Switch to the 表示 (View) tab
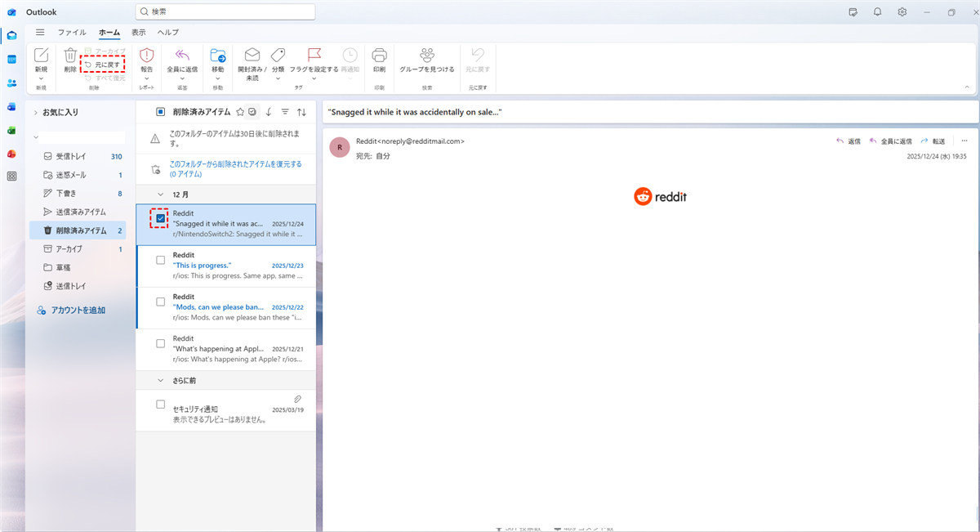This screenshot has height=532, width=980. (x=139, y=32)
